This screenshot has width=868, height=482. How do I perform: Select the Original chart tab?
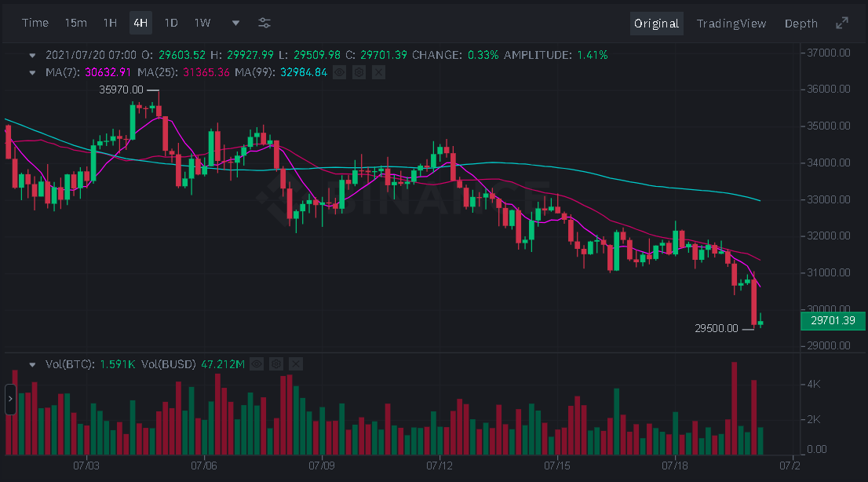coord(656,24)
